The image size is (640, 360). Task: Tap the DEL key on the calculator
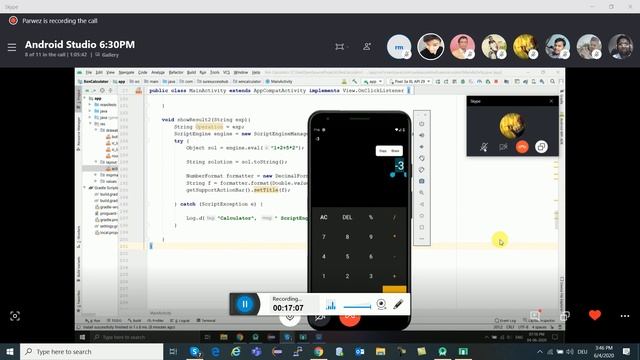tap(347, 218)
